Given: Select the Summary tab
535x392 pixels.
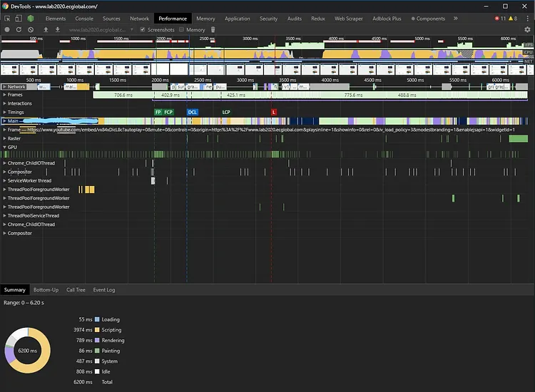Looking at the screenshot, I should 15,290.
